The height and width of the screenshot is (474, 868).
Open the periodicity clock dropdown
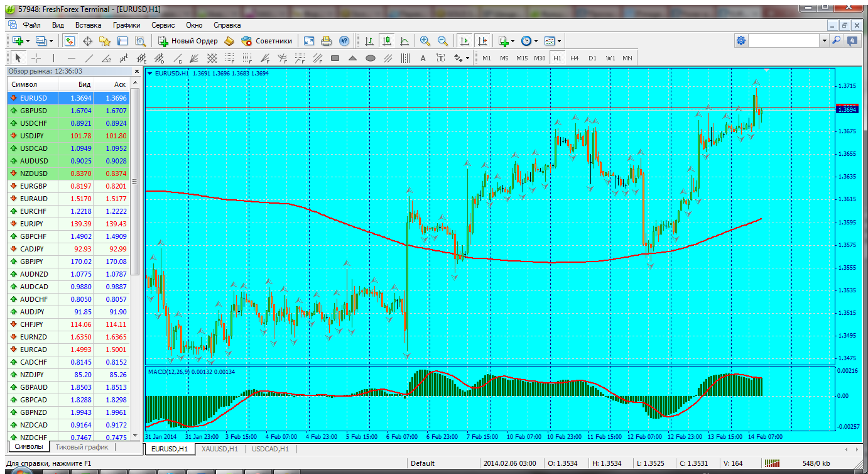pyautogui.click(x=535, y=41)
